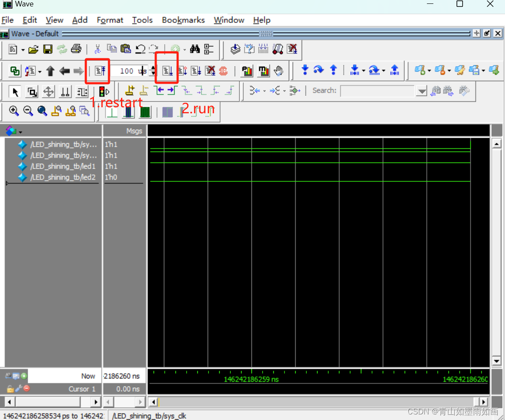
Task: Click the Zoom Full magnifier icon
Action: pos(42,111)
